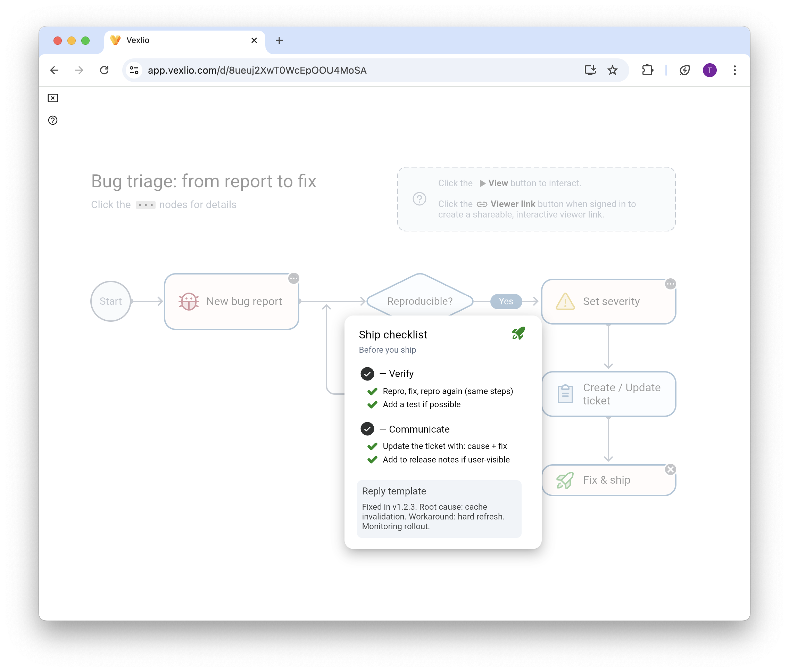Toggle the Communicate section check circle
The width and height of the screenshot is (789, 672).
coord(367,429)
